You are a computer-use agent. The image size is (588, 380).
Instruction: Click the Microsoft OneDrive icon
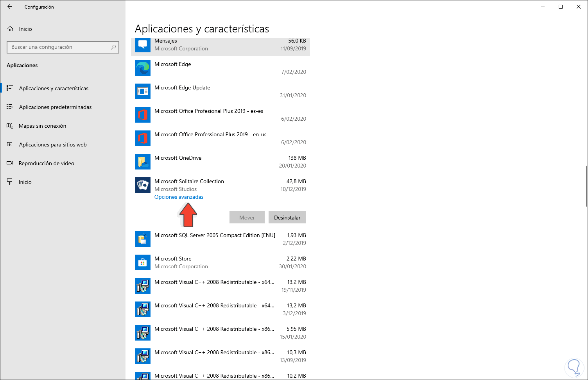pos(143,162)
